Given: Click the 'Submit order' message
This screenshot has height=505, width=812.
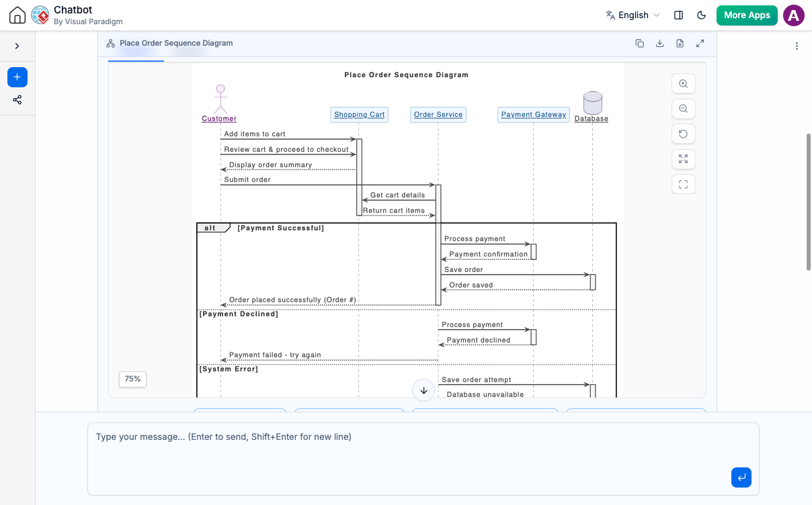Looking at the screenshot, I should click(x=247, y=180).
